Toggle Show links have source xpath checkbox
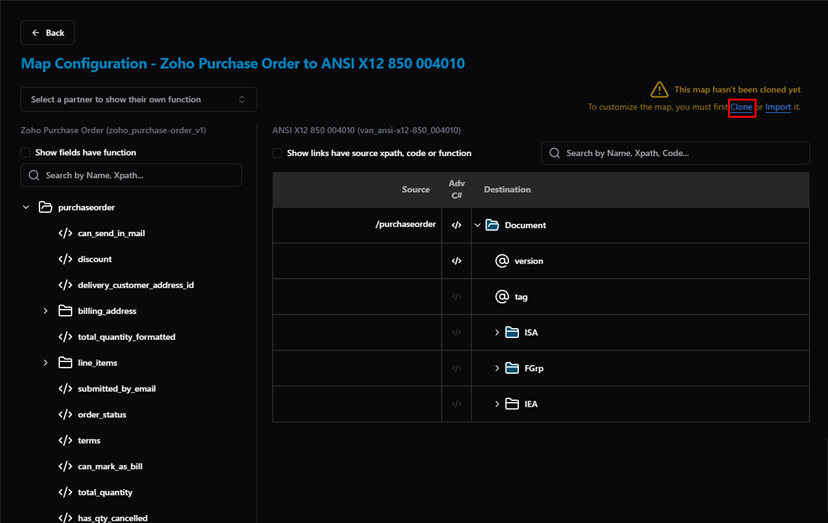Screen dimensions: 828x523 [x=277, y=153]
